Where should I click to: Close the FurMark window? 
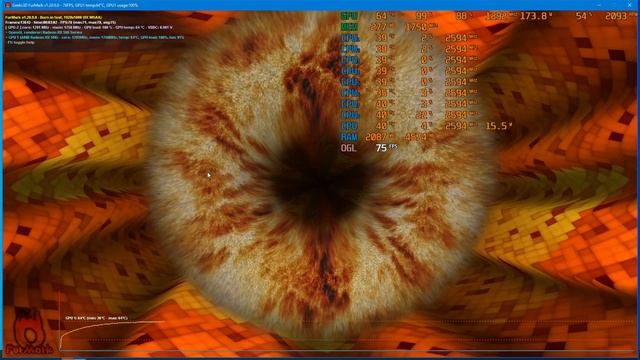629,5
